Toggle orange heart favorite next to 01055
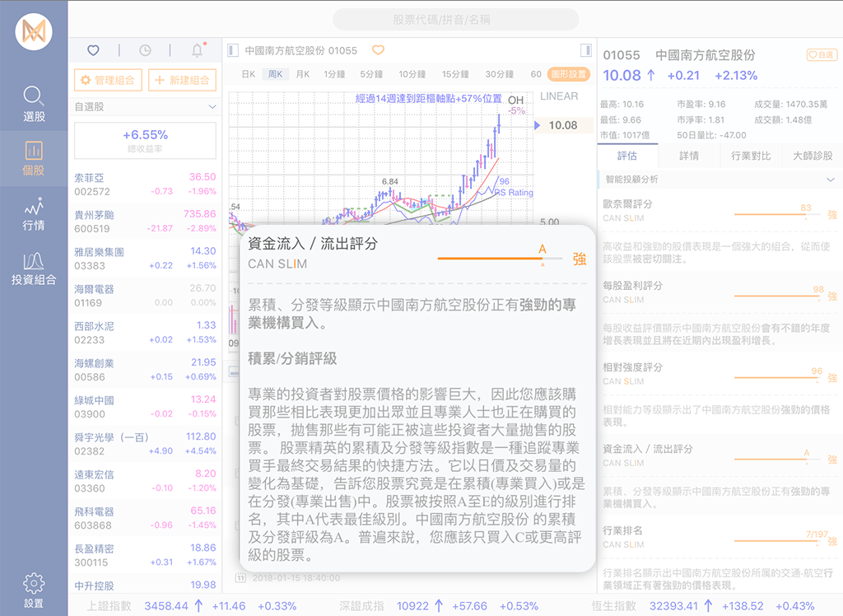 click(378, 50)
